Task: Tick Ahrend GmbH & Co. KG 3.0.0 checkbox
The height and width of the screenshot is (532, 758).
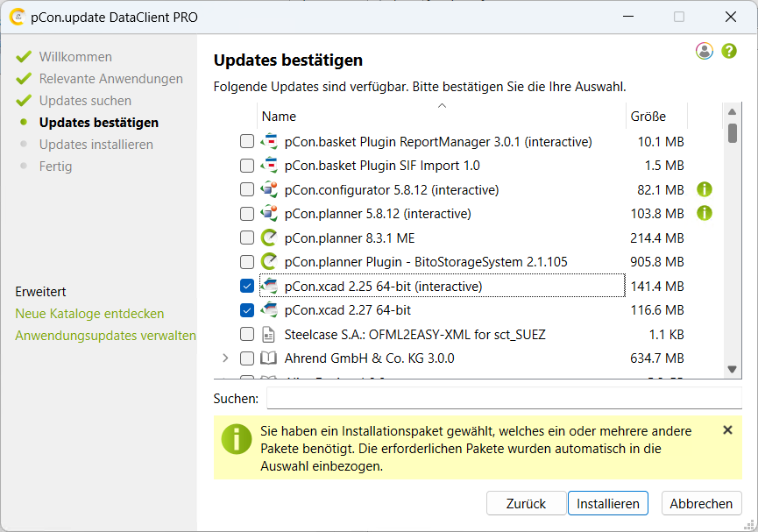Action: (246, 358)
